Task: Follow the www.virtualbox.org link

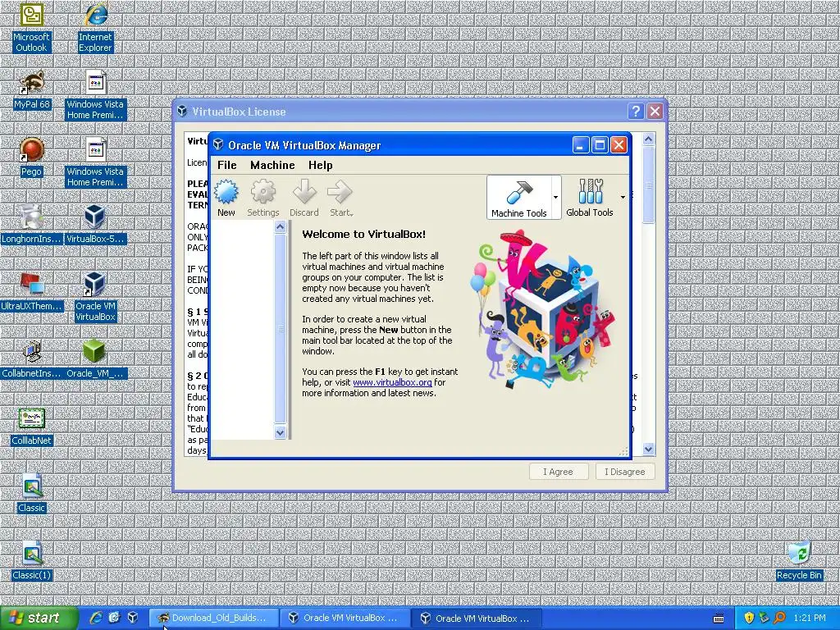Action: [x=392, y=382]
